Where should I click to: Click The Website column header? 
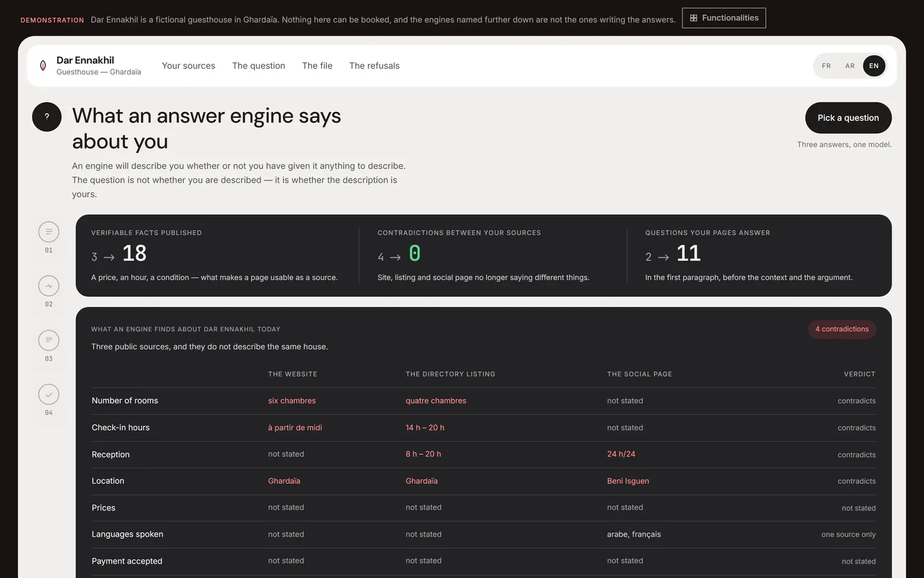pyautogui.click(x=293, y=375)
